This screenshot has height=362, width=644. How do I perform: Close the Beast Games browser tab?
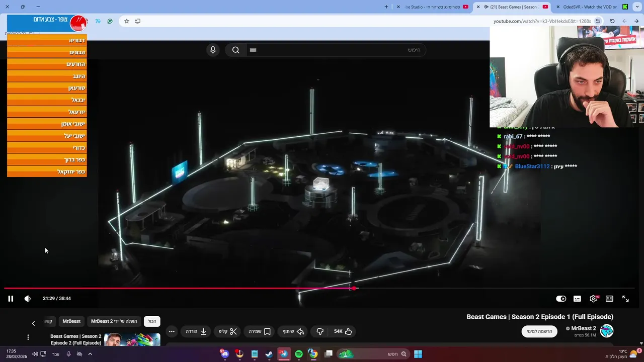(479, 7)
